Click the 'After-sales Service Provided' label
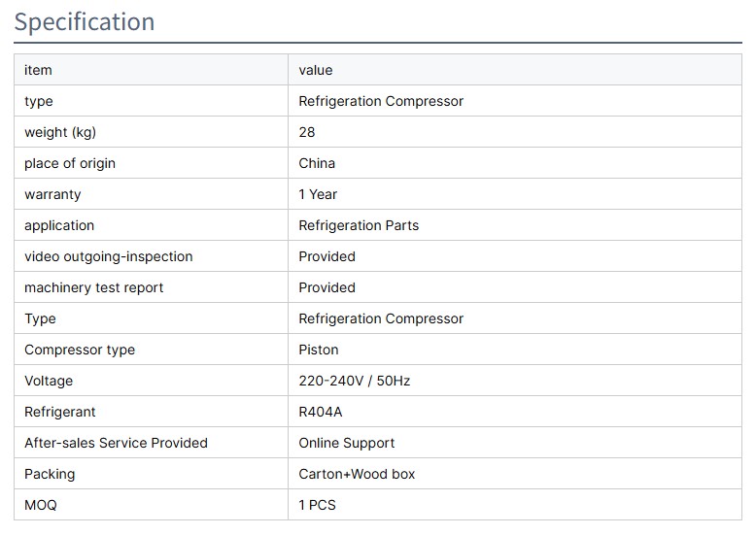The width and height of the screenshot is (756, 535). (x=117, y=443)
